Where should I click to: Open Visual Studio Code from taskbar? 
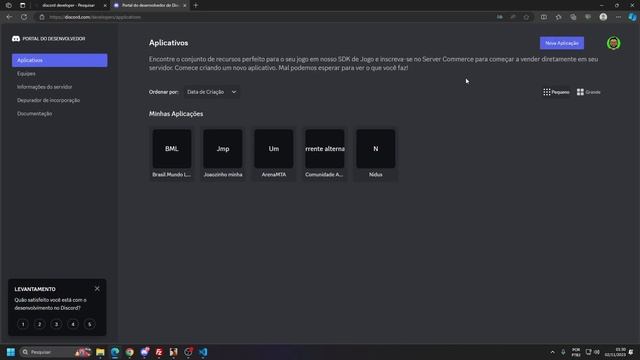click(203, 352)
